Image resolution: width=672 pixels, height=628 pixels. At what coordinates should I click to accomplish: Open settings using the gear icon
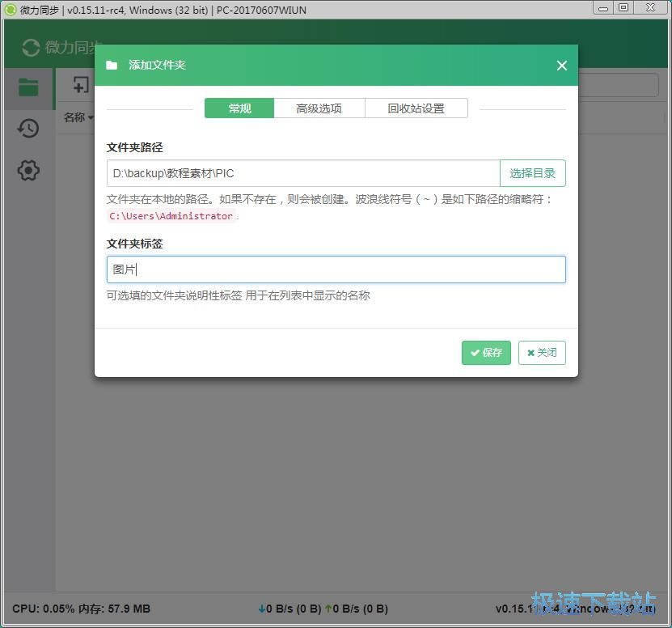[27, 170]
